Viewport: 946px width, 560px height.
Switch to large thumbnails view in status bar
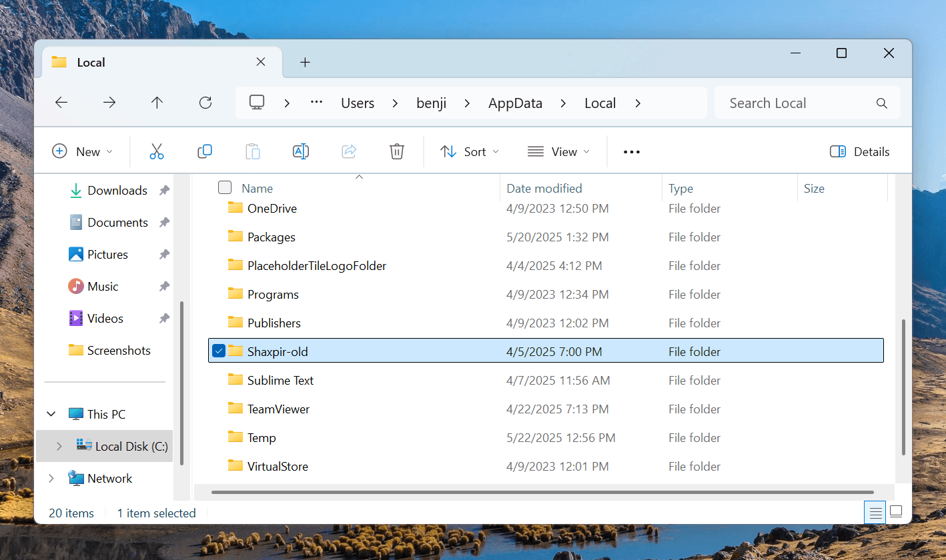click(x=896, y=512)
